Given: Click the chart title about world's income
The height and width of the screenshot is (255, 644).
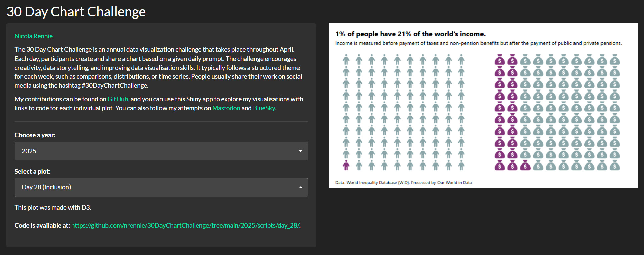Looking at the screenshot, I should [410, 34].
